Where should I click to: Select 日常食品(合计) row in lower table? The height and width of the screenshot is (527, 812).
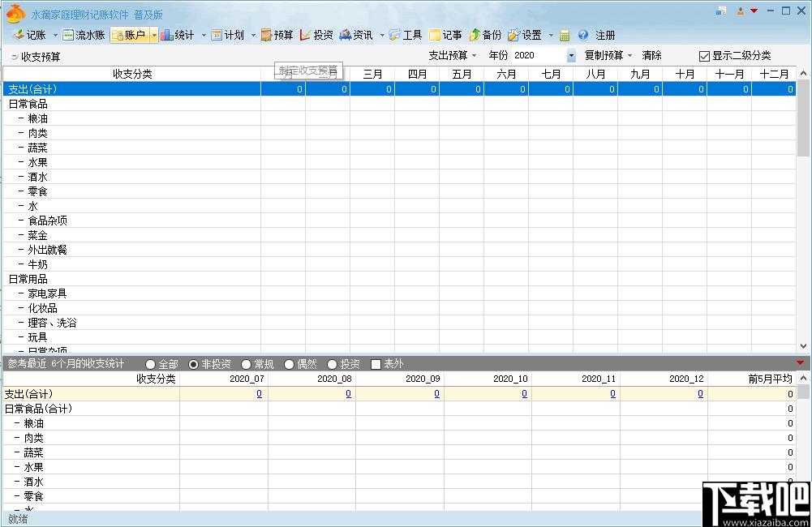(399, 409)
